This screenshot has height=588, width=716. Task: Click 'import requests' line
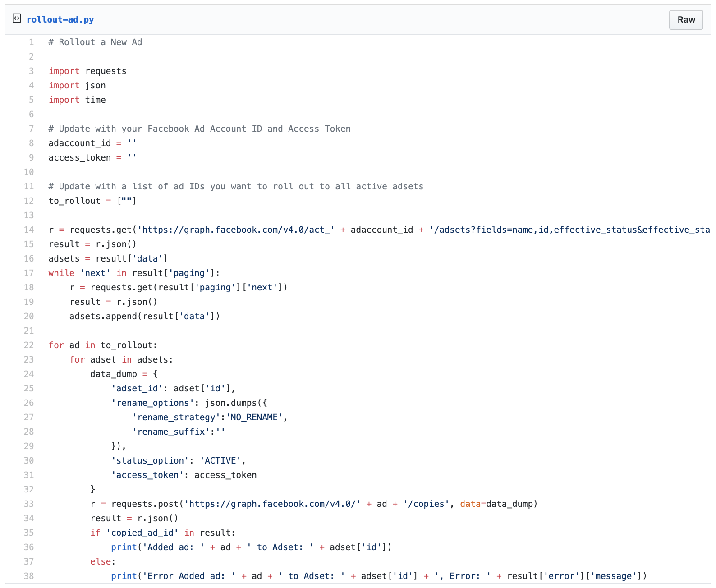coord(87,71)
